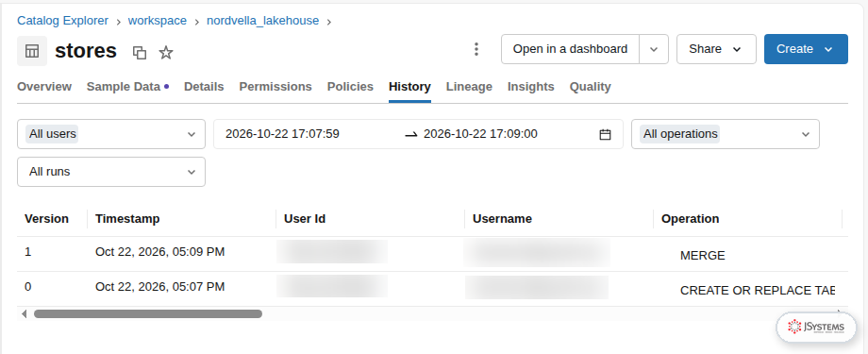Click the table icon beside stores title

32,51
